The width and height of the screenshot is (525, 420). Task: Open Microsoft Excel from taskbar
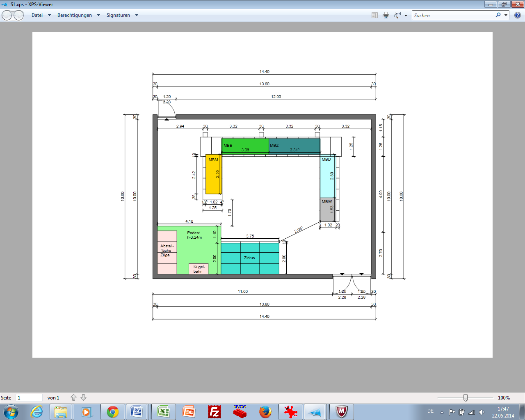[163, 412]
